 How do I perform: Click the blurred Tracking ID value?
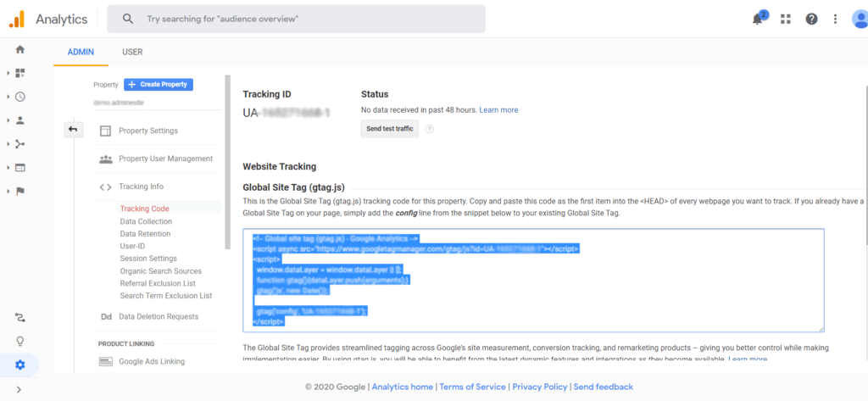coord(287,113)
